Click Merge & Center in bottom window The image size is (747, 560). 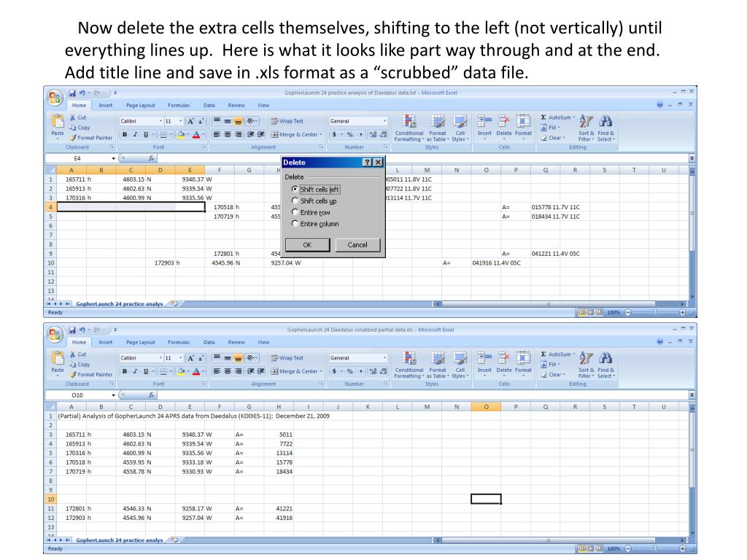(x=296, y=371)
